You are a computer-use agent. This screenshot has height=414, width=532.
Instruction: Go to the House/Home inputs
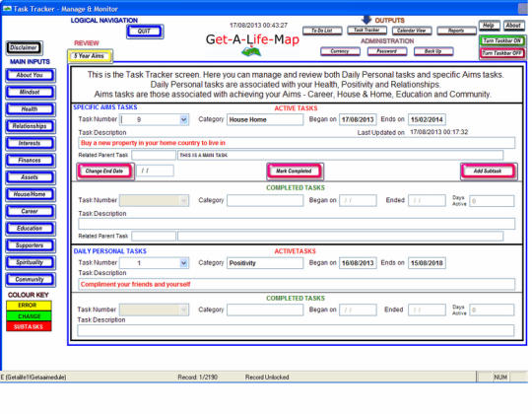click(31, 194)
